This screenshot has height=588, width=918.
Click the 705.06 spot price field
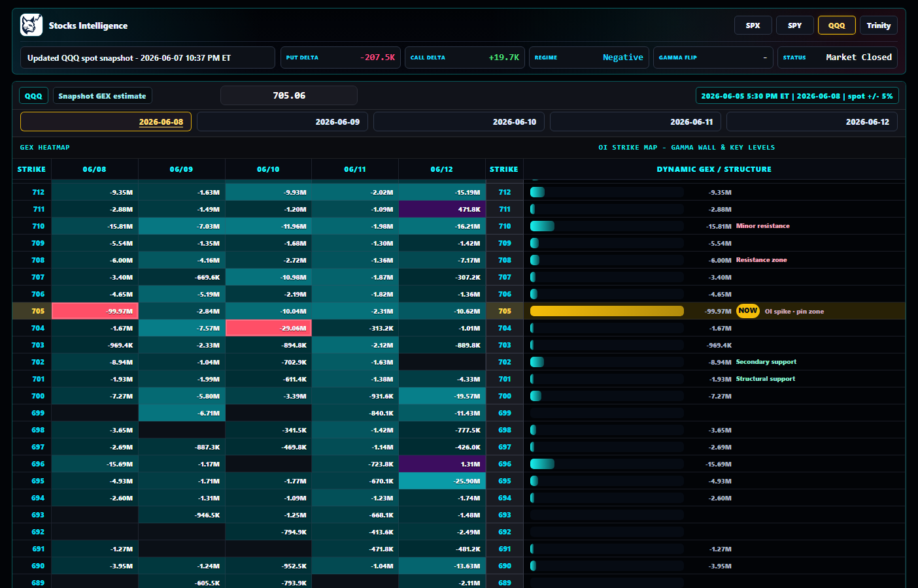point(289,95)
